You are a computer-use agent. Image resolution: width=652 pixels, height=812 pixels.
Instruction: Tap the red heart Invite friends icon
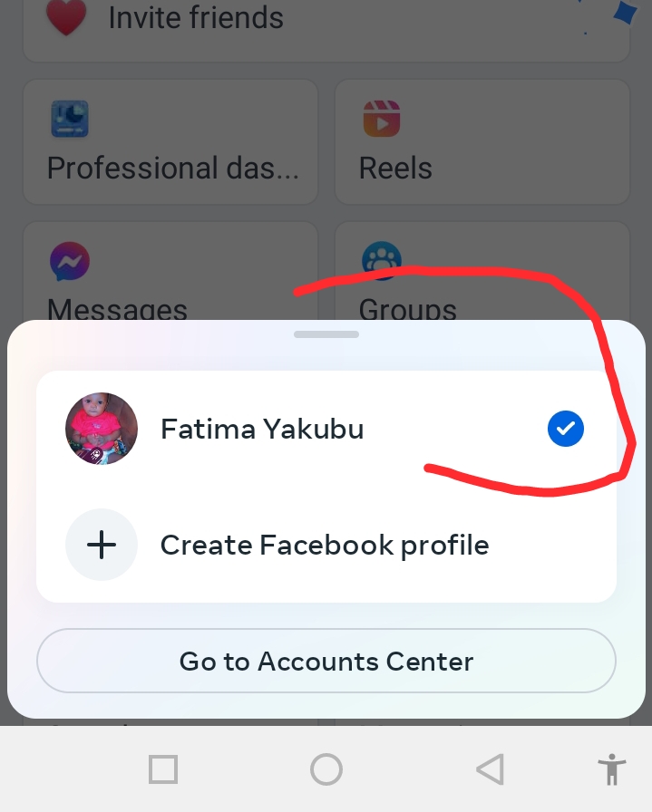tap(66, 17)
